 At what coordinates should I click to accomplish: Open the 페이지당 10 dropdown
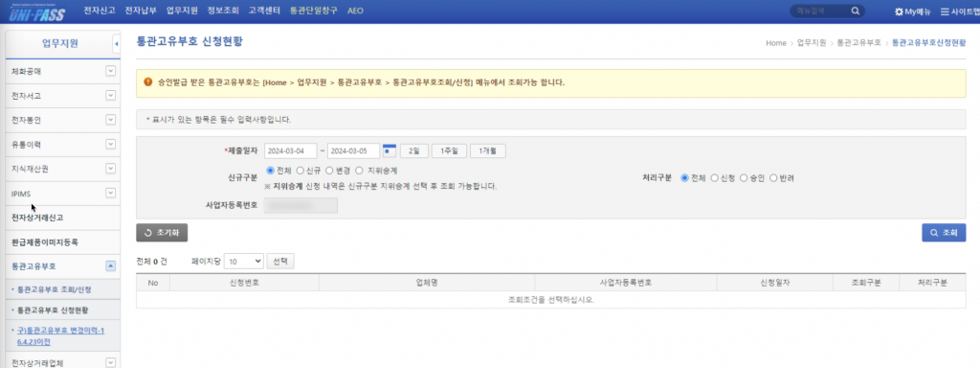[x=244, y=261]
